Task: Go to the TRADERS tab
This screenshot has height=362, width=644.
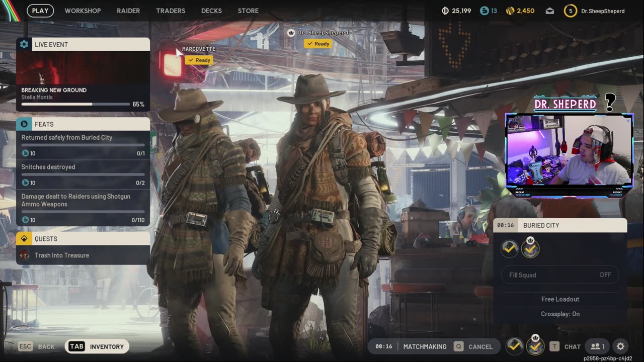Action: [x=171, y=11]
